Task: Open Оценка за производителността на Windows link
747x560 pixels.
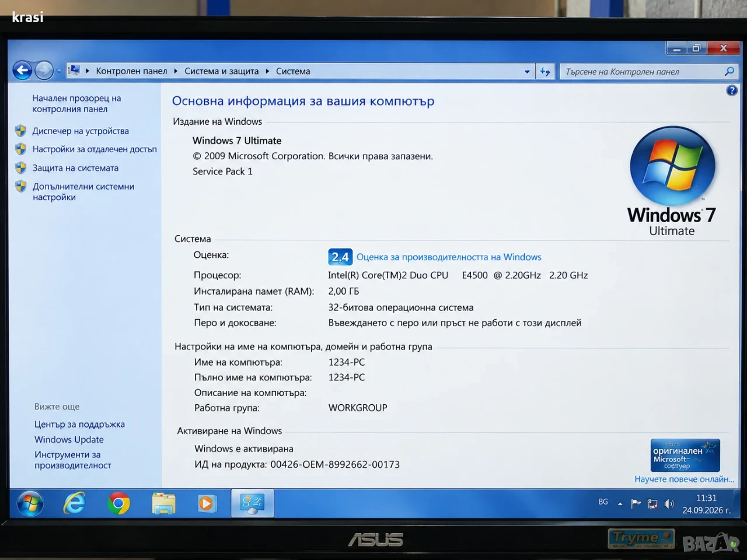Action: [449, 257]
